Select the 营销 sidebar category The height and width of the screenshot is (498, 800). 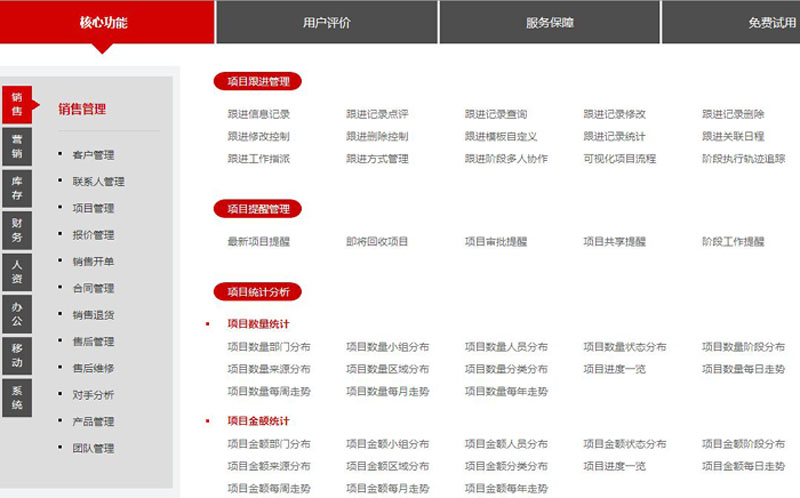point(17,146)
